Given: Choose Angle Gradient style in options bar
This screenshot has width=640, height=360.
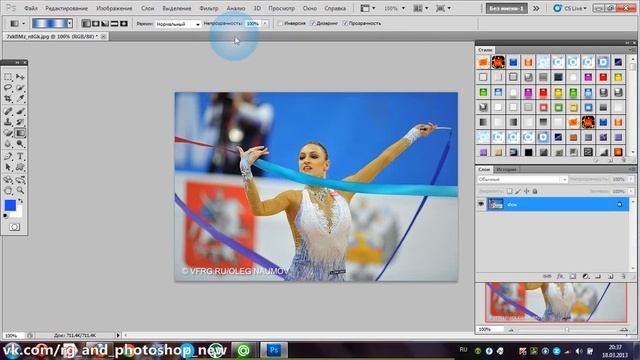Looking at the screenshot, I should point(105,24).
